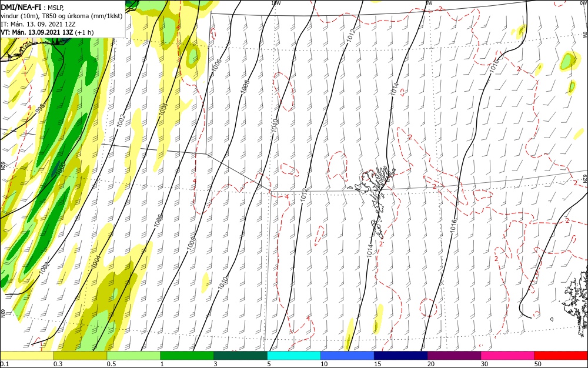Viewport: 588px width, 368px height.
Task: Select the navy 15–20 legend swatch
Action: coord(401,356)
